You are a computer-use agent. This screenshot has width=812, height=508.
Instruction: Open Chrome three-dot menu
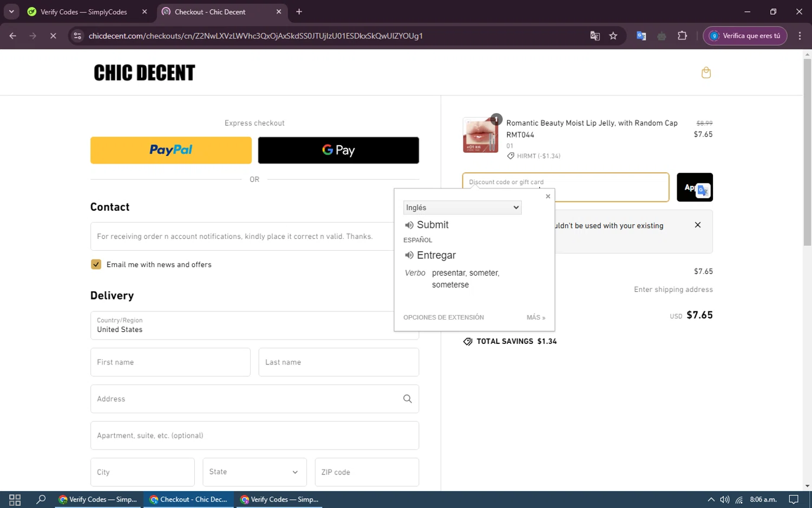point(800,36)
